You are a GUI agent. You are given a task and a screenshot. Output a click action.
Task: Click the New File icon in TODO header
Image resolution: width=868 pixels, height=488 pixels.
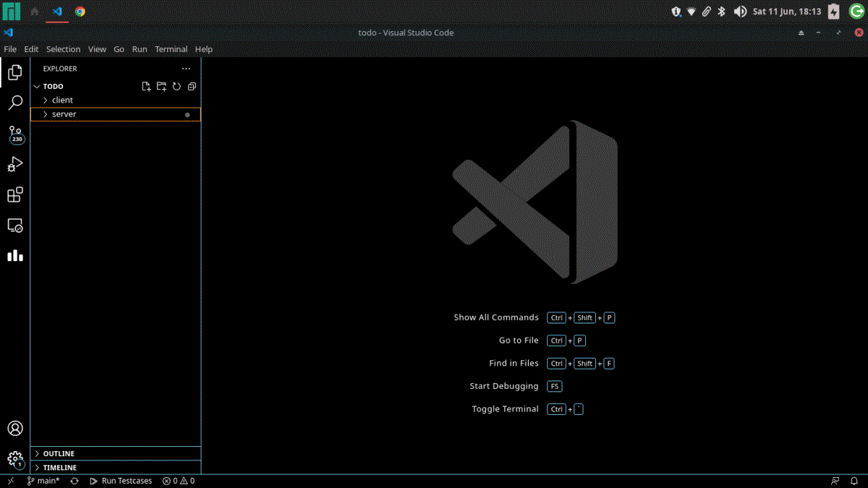146,86
